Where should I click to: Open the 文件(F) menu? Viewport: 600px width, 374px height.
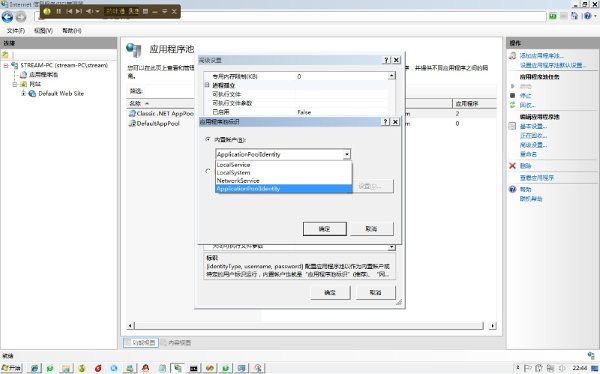pos(16,31)
